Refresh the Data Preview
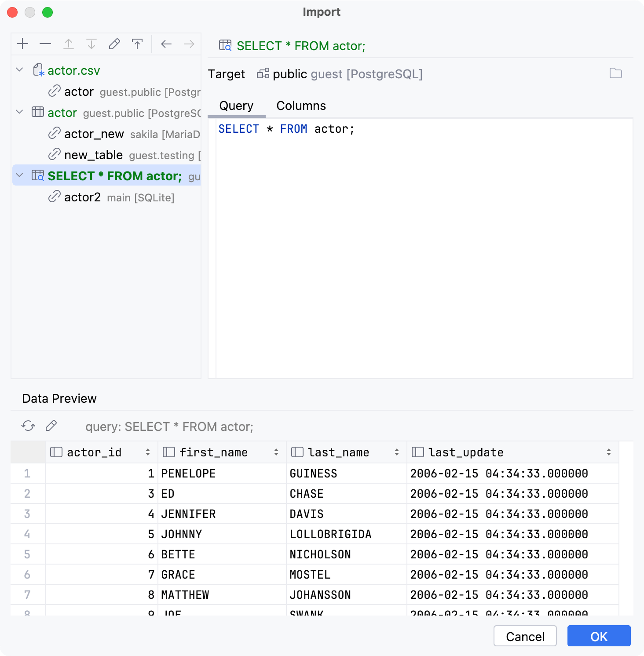The image size is (644, 656). click(28, 426)
